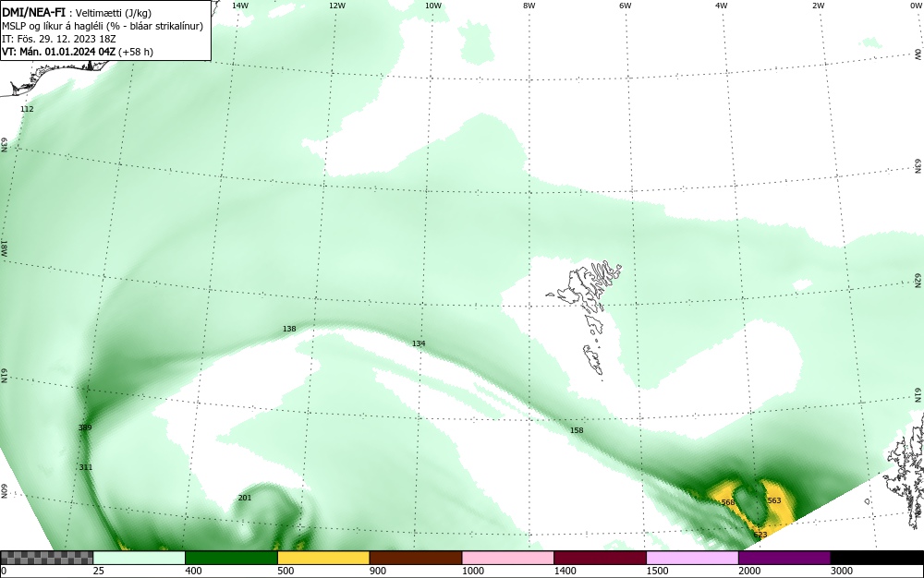Click the CAPE value 389 on map
The image size is (924, 578).
click(85, 427)
